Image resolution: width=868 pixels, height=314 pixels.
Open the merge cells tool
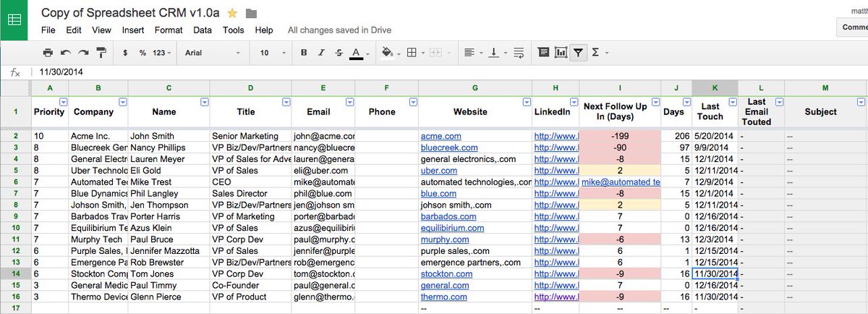(x=436, y=53)
